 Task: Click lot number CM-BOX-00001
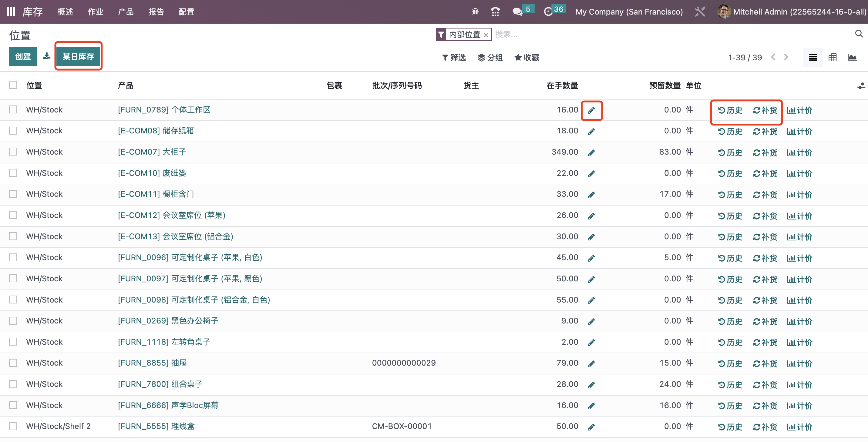(402, 426)
